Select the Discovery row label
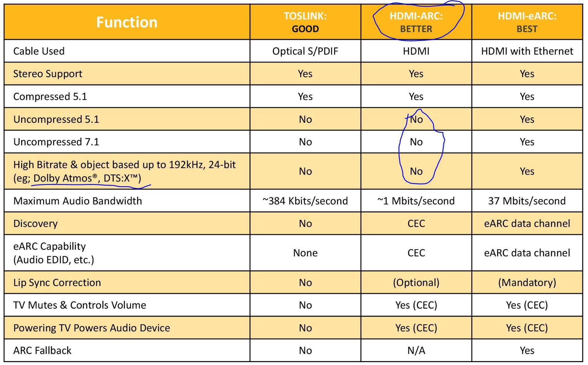The width and height of the screenshot is (588, 365). click(36, 224)
